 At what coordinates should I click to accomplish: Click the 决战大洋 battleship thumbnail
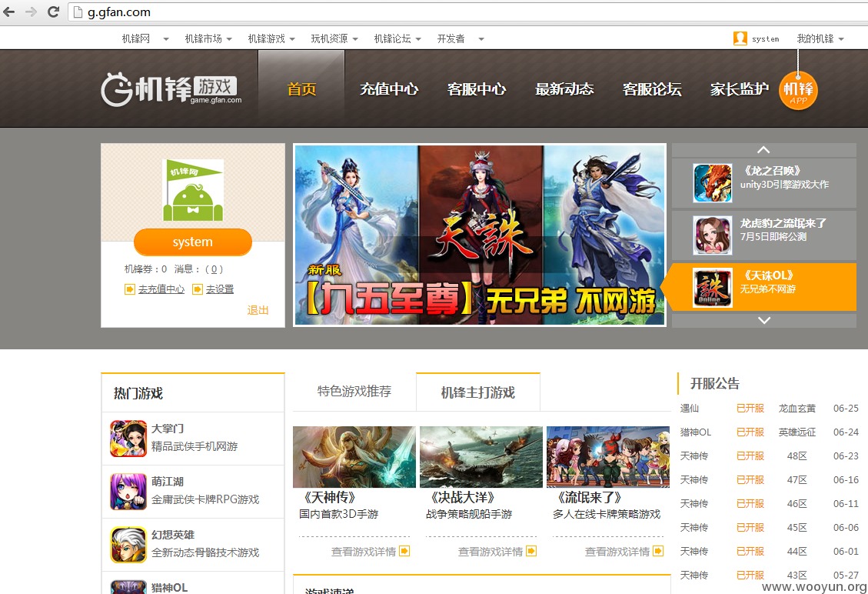(x=481, y=456)
